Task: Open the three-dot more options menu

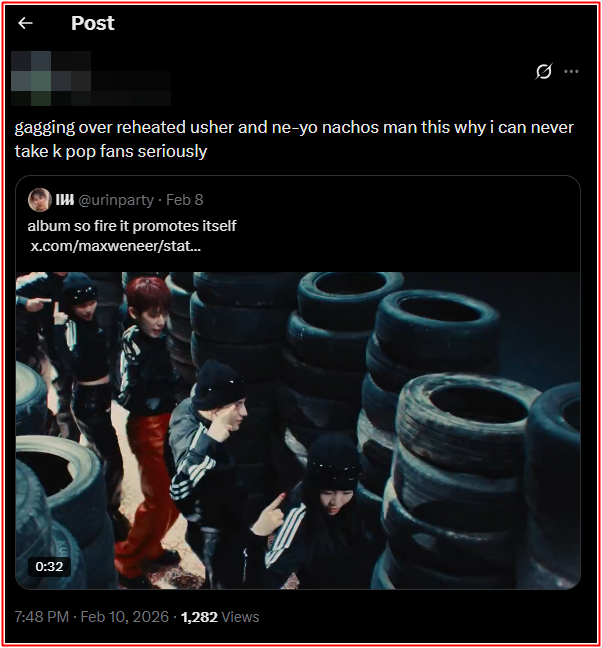Action: [571, 71]
